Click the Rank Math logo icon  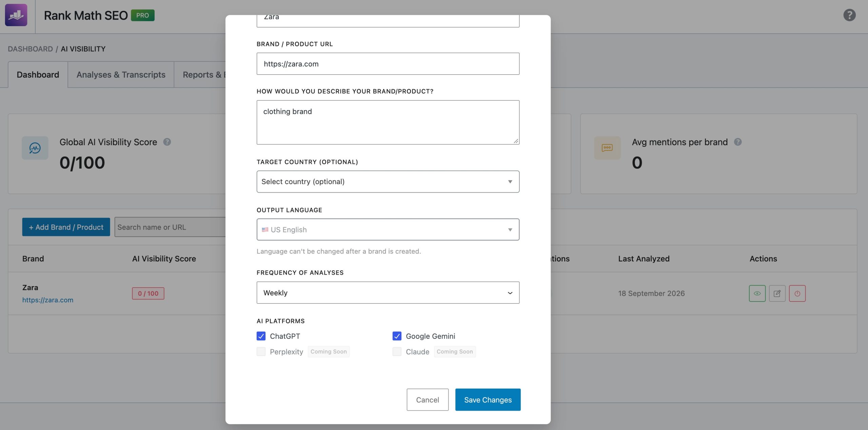(16, 15)
